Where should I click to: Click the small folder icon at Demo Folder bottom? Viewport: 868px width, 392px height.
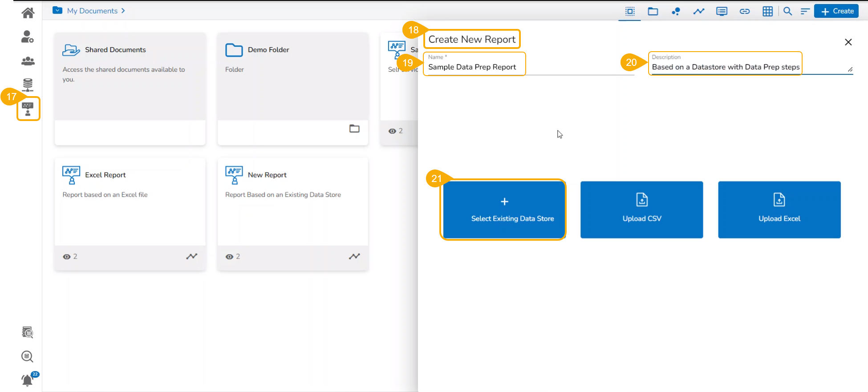(x=354, y=129)
